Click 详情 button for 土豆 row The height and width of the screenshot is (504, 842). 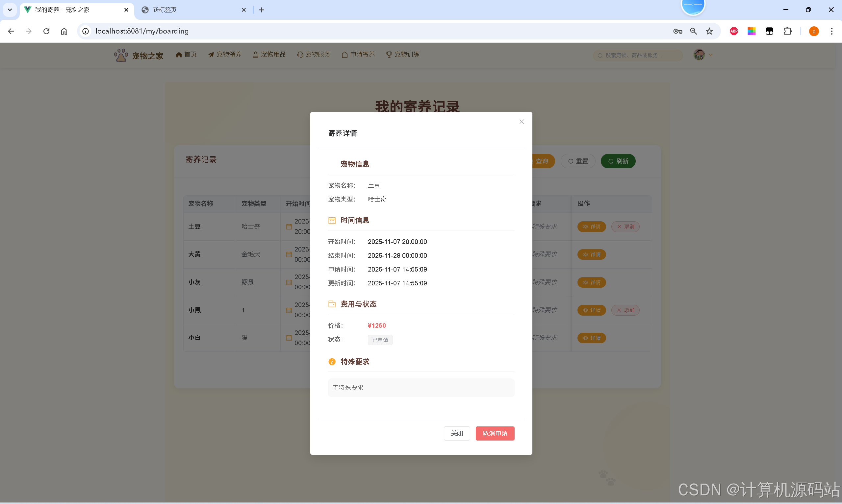tap(591, 227)
